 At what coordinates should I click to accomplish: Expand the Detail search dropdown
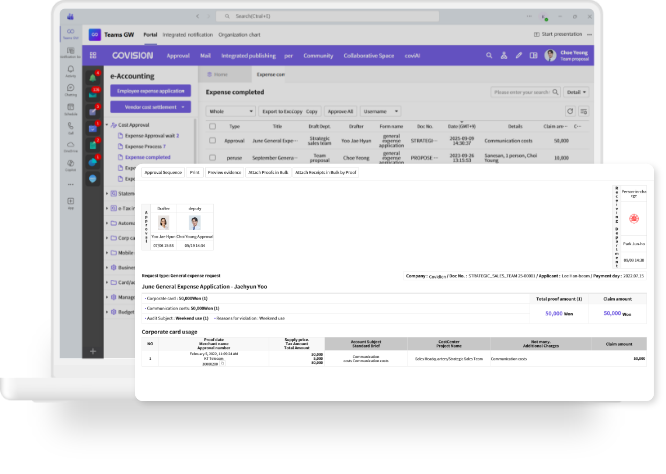pos(576,92)
